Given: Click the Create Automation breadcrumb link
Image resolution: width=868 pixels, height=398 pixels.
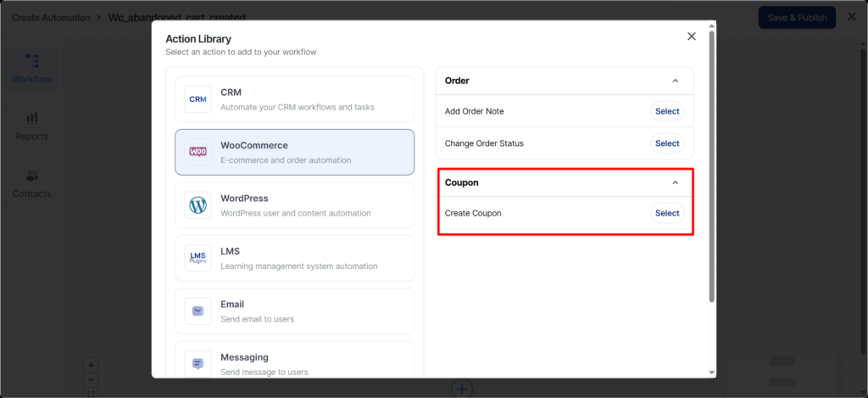Looking at the screenshot, I should (52, 17).
